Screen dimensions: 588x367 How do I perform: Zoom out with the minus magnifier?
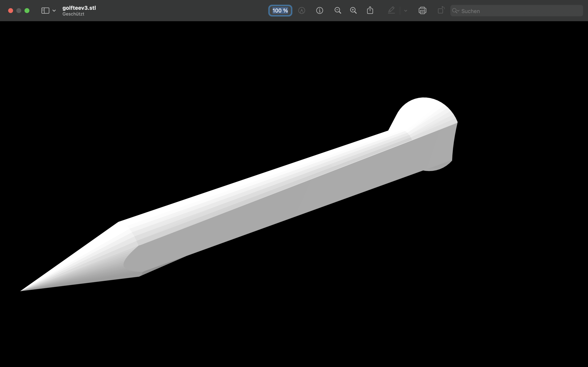(x=338, y=11)
